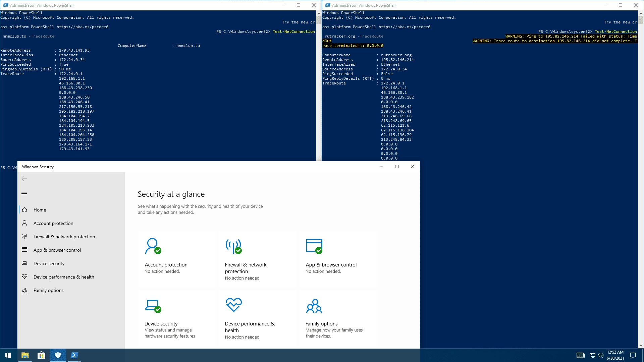
Task: Click left PowerShell window scrollbar up arrow
Action: [x=319, y=13]
